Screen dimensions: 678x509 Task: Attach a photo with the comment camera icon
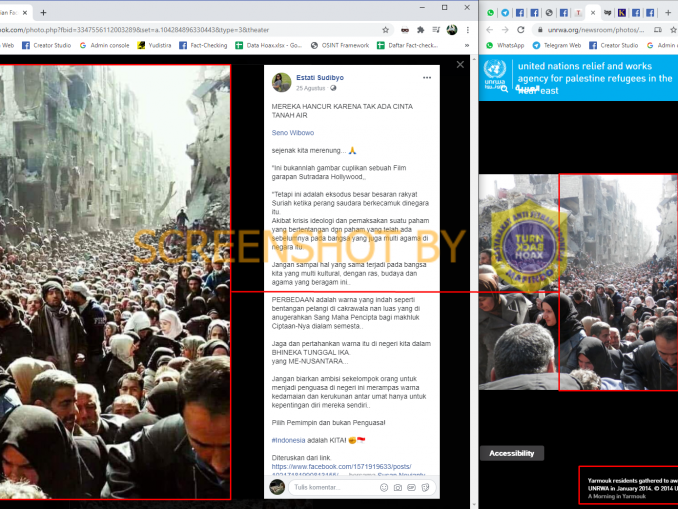(x=397, y=487)
